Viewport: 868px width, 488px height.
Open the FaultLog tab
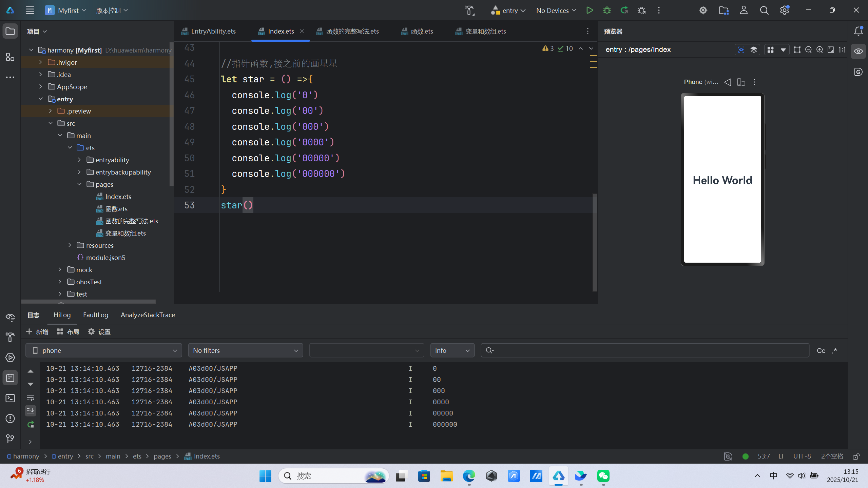coord(96,315)
